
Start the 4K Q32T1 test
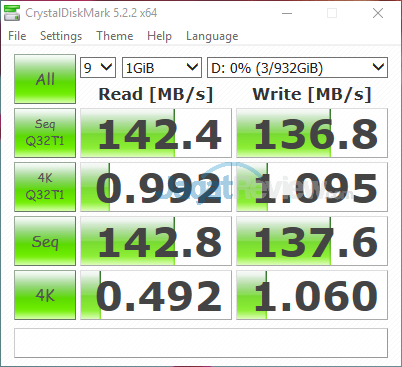click(45, 187)
